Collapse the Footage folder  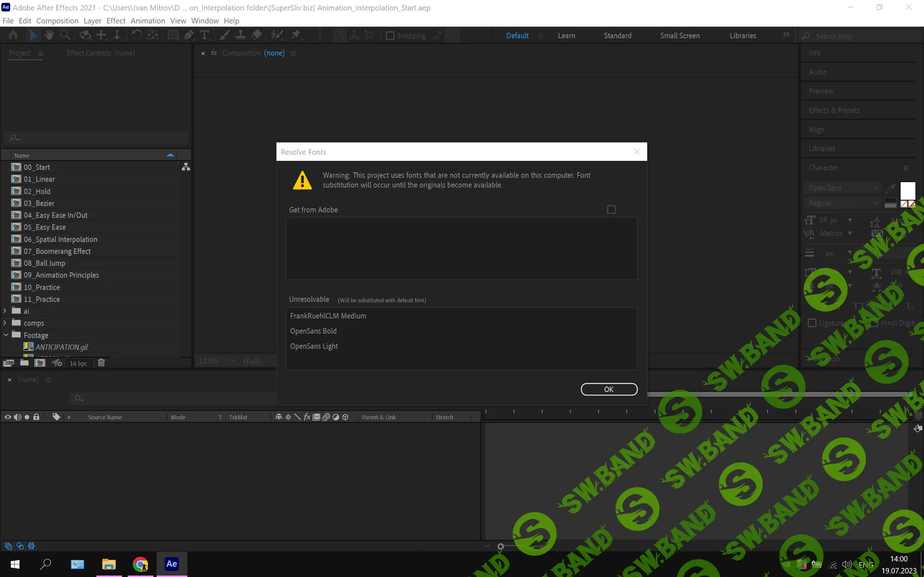click(x=5, y=335)
